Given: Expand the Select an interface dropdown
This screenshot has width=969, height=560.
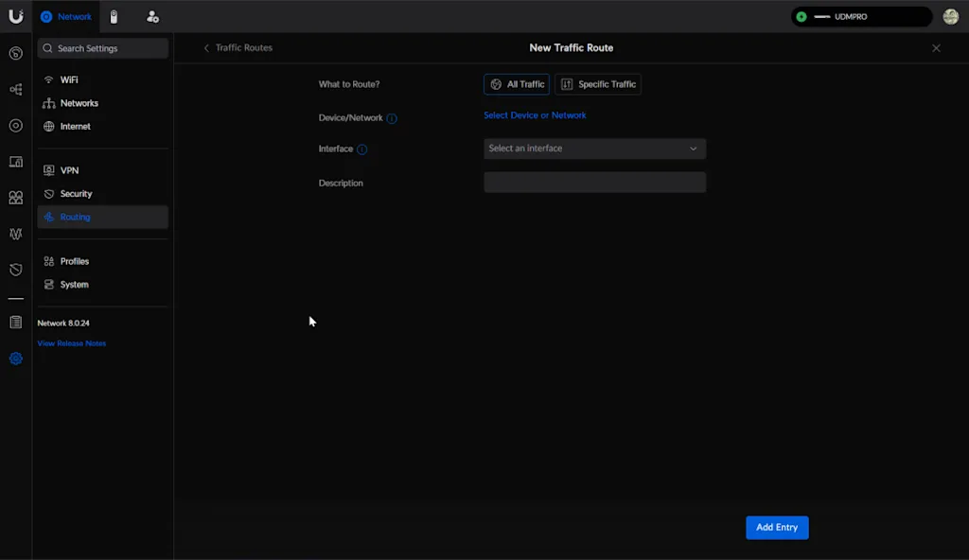Looking at the screenshot, I should (x=594, y=149).
